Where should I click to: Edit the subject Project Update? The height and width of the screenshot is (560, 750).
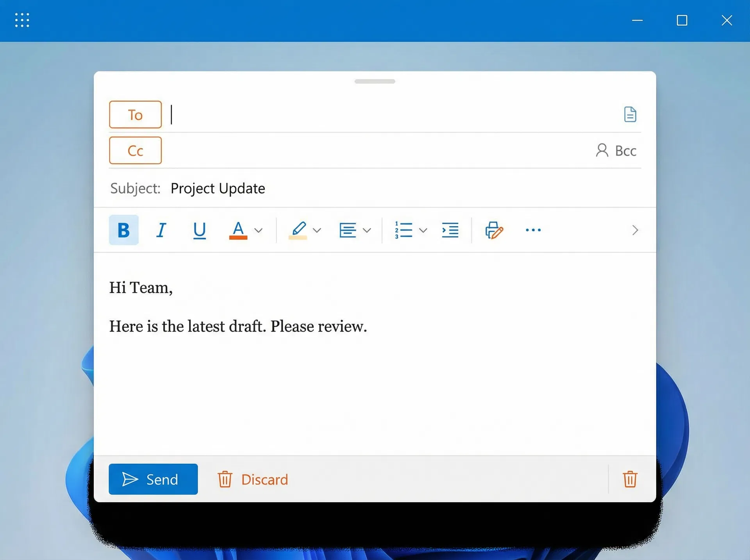pos(218,188)
